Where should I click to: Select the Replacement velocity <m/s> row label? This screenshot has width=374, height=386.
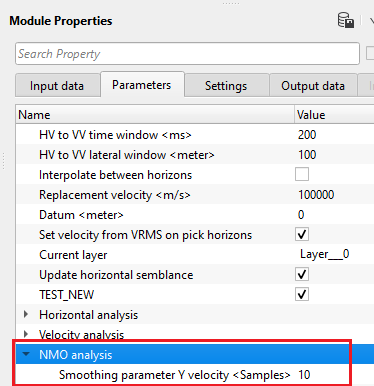(x=115, y=195)
